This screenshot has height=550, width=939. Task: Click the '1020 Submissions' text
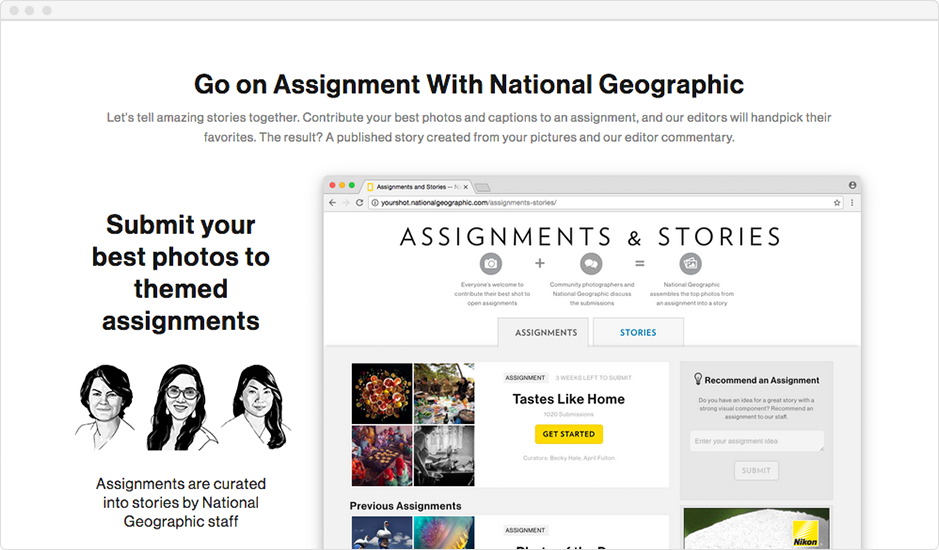pyautogui.click(x=568, y=415)
